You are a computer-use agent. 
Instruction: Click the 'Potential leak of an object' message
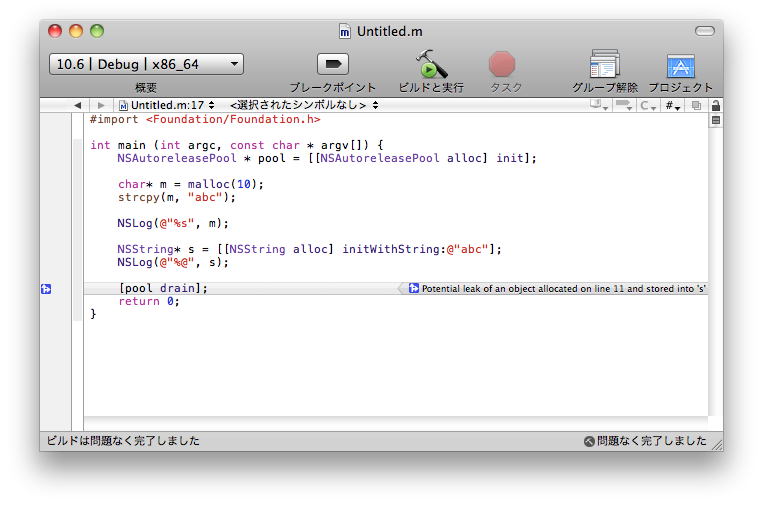click(x=563, y=289)
